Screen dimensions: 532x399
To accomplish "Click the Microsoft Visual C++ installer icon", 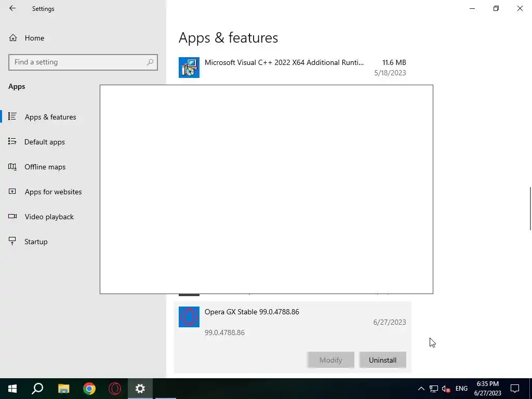I will tap(189, 68).
